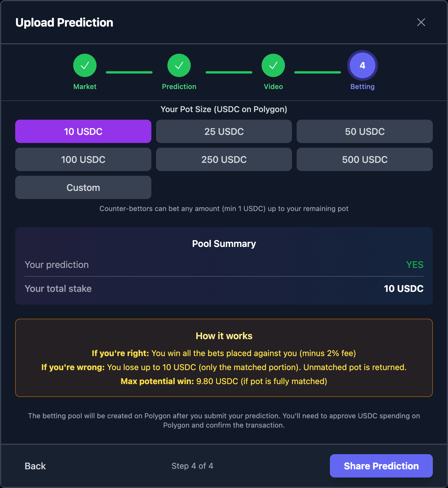The image size is (448, 488).
Task: Select the 25 USDC pot size
Action: tap(224, 131)
